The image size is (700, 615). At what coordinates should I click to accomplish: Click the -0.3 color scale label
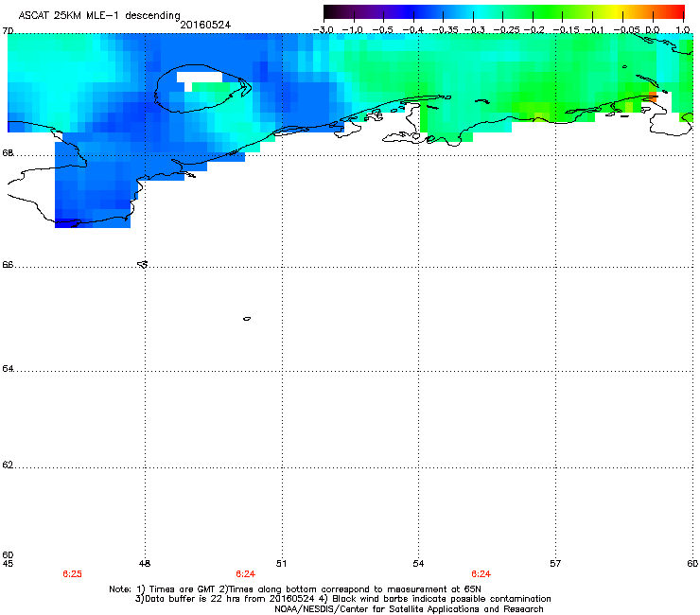475,30
